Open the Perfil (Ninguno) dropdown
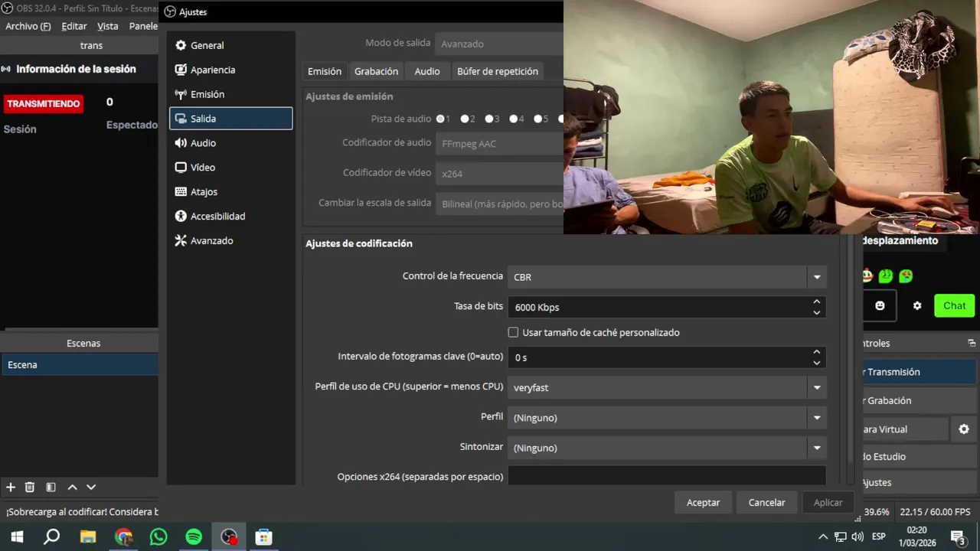The image size is (980, 551). [x=667, y=418]
